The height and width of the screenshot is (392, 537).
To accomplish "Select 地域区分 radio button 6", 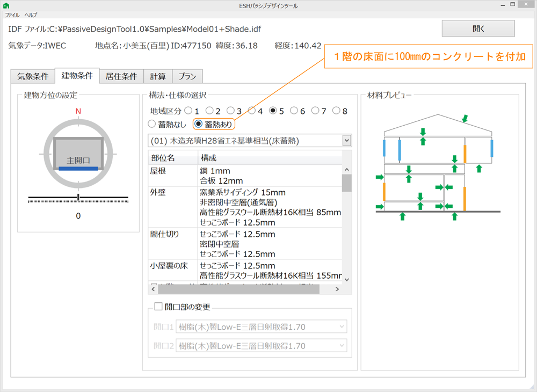I will 294,111.
